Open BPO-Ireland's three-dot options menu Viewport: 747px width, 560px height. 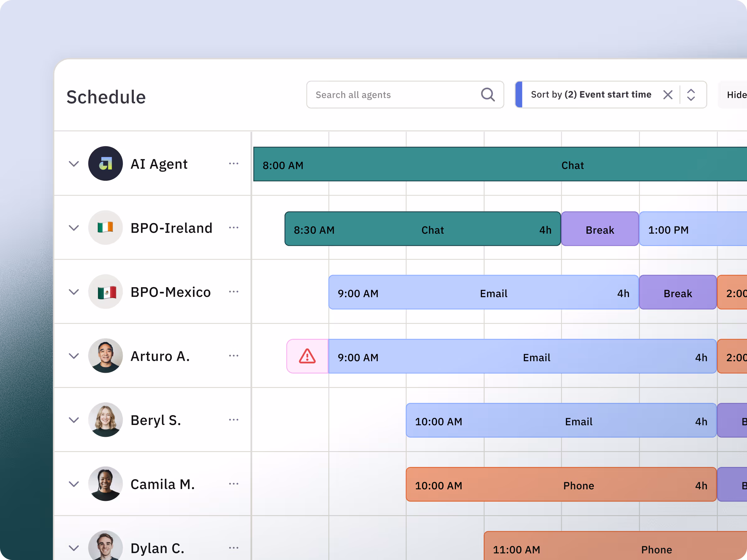[x=234, y=228]
